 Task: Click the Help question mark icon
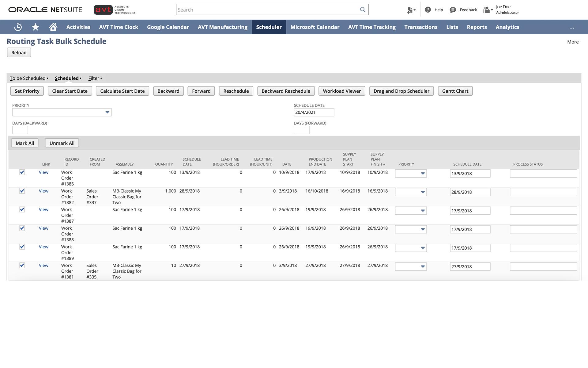(428, 10)
